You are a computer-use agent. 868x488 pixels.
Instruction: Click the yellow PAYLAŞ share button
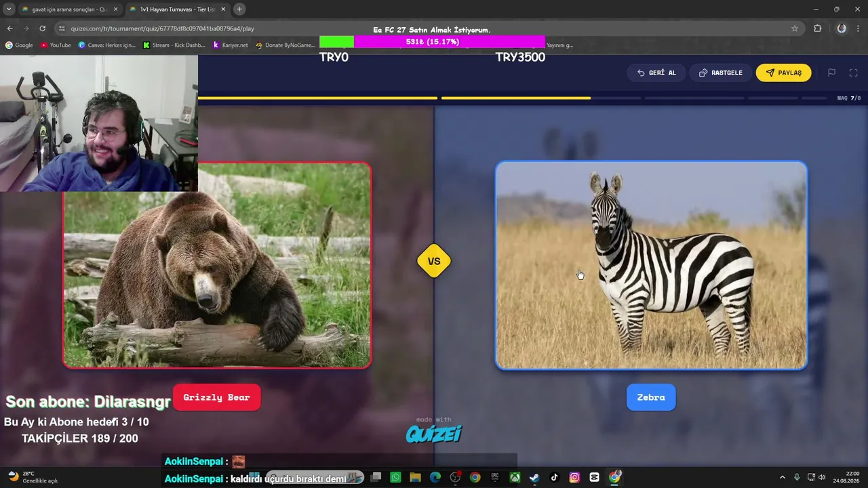(783, 73)
